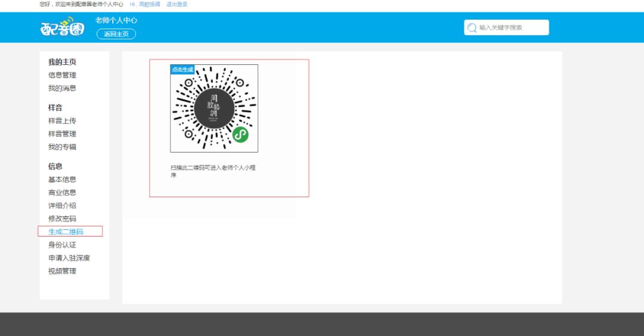The height and width of the screenshot is (336, 644).
Task: Click the magnifier icon in the search box
Action: tap(472, 27)
